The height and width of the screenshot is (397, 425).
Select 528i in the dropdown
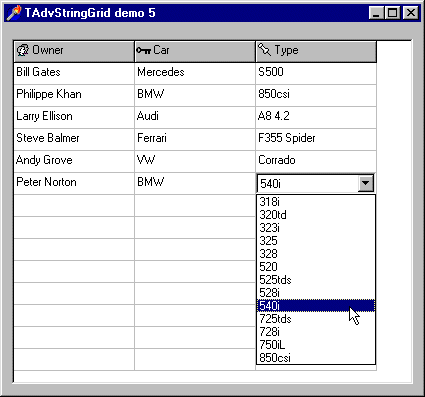click(316, 293)
